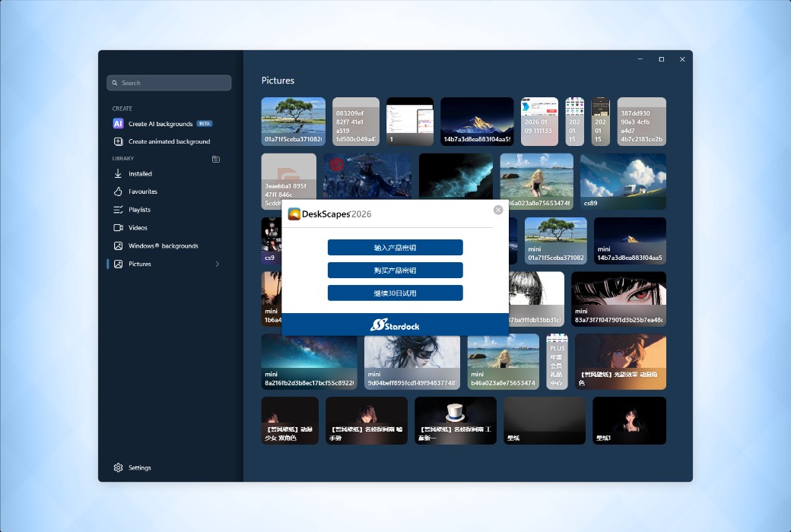Open Create AI backgrounds
This screenshot has width=791, height=532.
(160, 124)
